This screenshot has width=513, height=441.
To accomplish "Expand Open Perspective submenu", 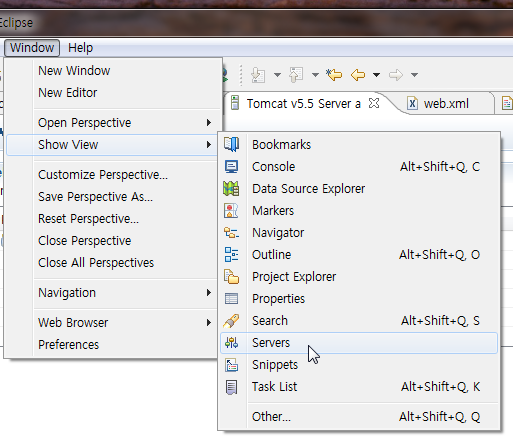I will click(x=113, y=123).
